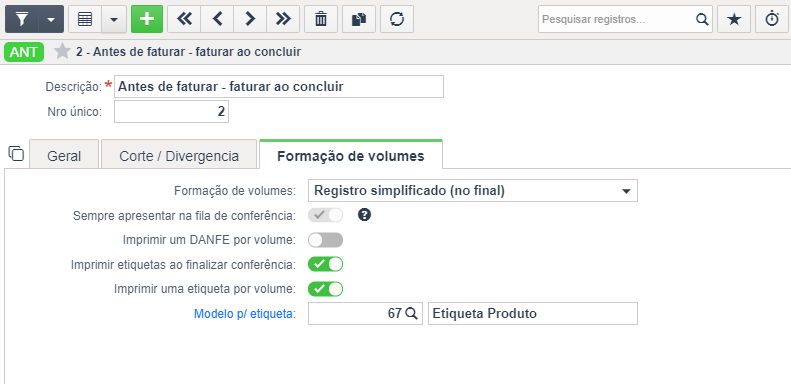Jump to the last record
The width and height of the screenshot is (791, 384).
pos(283,19)
